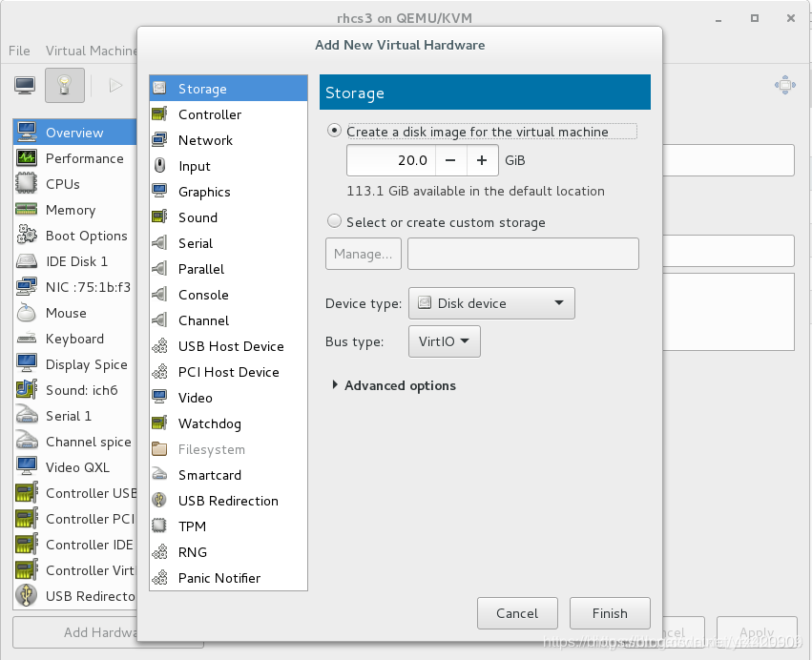812x660 pixels.
Task: Enable Create a disk image radio button
Action: (335, 131)
